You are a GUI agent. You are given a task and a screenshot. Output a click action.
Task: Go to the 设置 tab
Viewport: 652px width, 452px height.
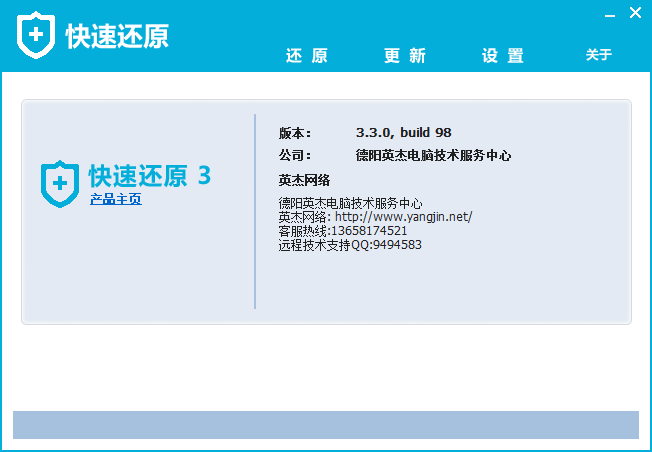coord(502,56)
